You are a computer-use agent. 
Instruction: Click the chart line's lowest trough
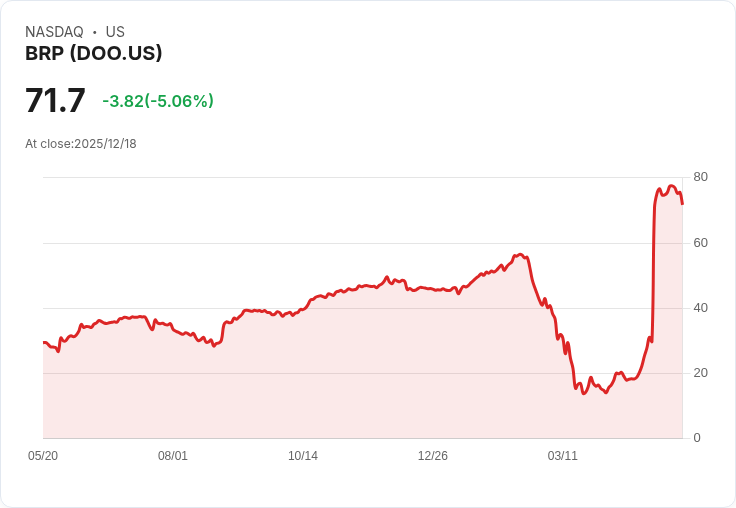coord(584,393)
